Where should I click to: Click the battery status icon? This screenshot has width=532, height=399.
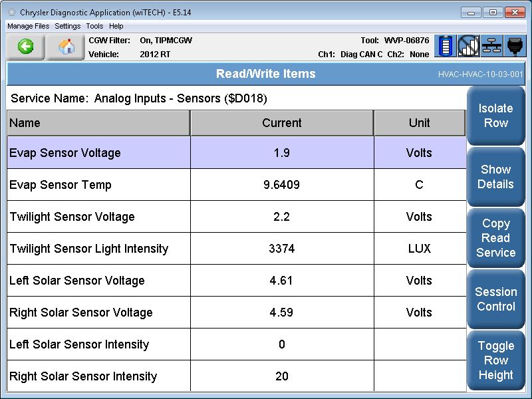446,46
